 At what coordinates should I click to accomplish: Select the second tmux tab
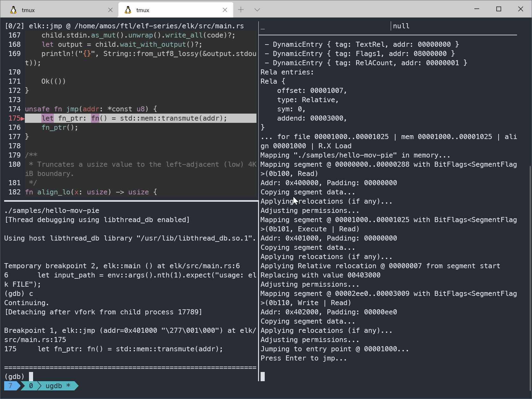tap(172, 10)
